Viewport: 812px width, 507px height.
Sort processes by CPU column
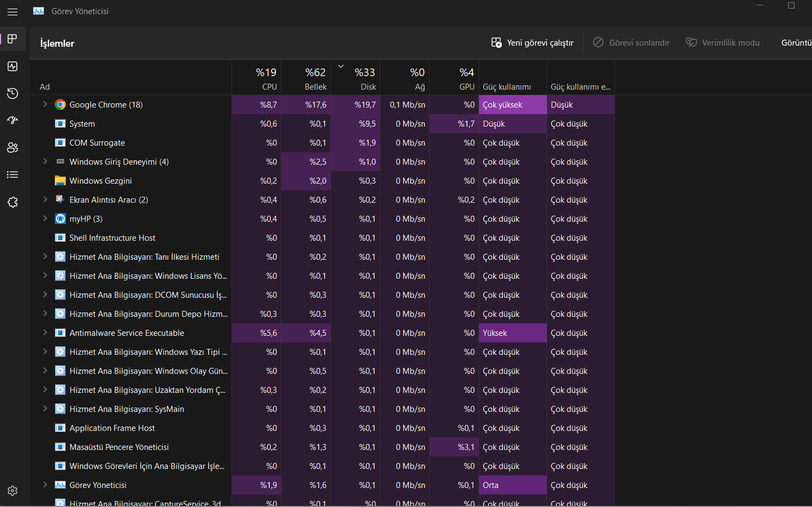click(266, 78)
